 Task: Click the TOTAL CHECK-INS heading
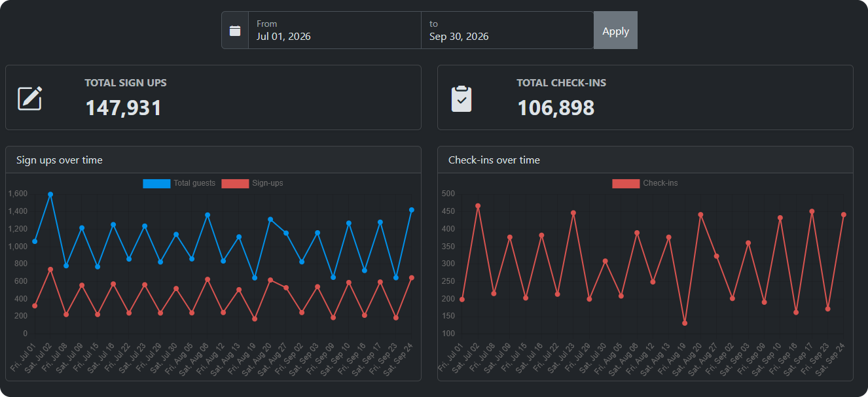tap(561, 83)
